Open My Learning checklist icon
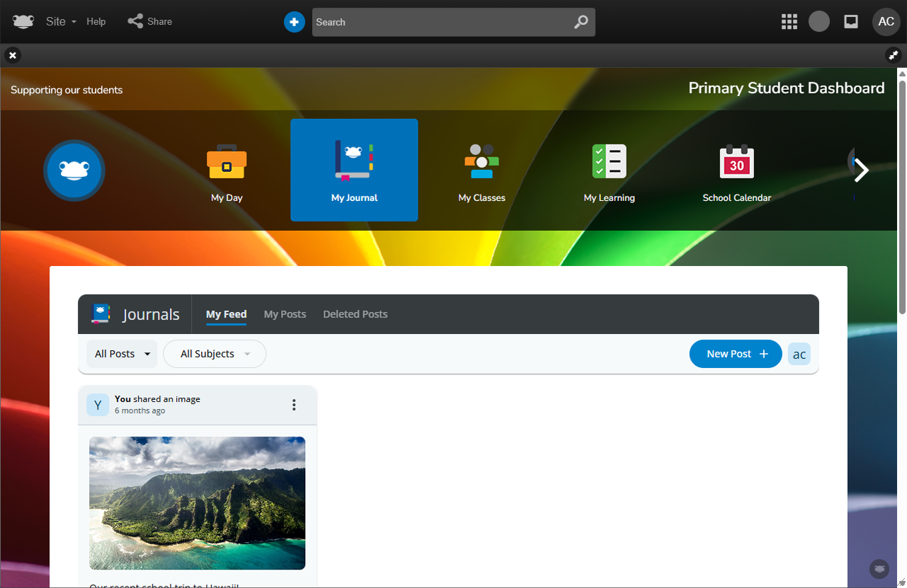This screenshot has height=588, width=907. [x=609, y=163]
